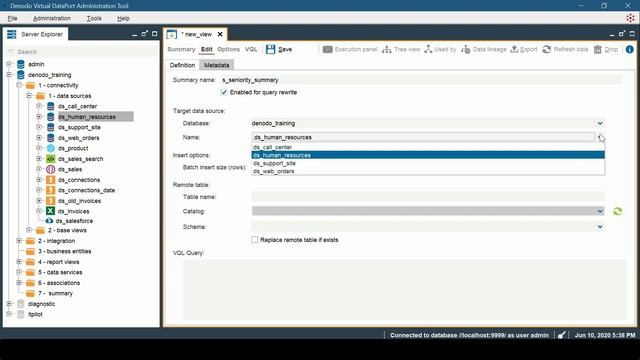The width and height of the screenshot is (640, 360).
Task: Open Data lineage icon
Action: point(465,49)
